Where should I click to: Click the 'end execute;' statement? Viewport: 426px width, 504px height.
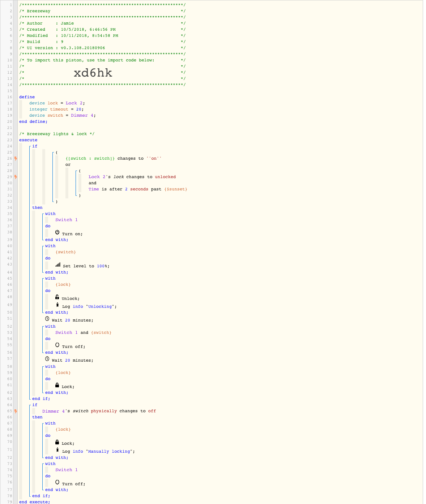pos(35,502)
